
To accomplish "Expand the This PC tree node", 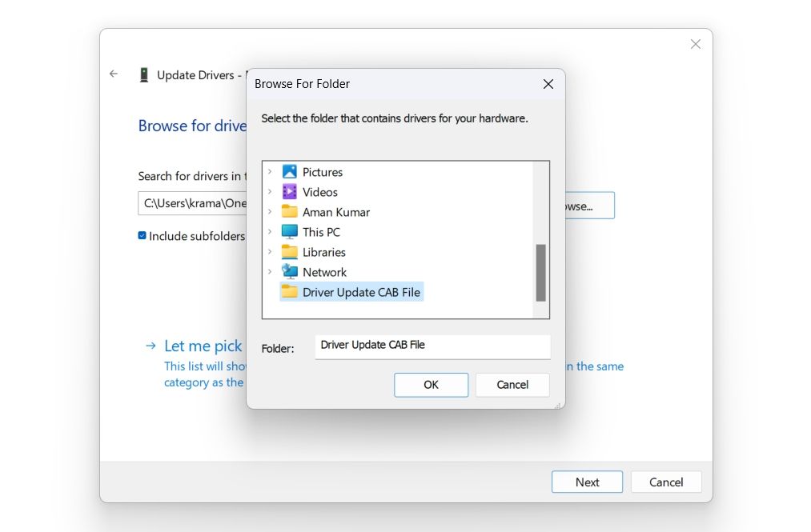I will click(270, 232).
